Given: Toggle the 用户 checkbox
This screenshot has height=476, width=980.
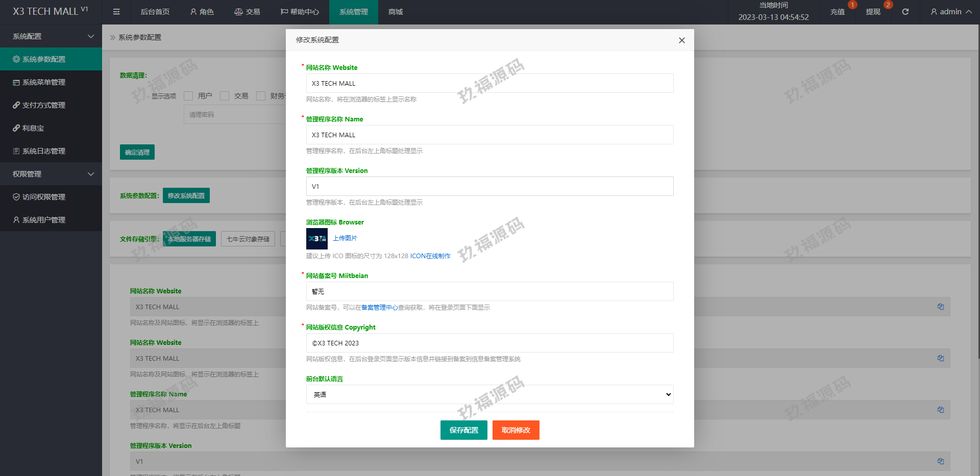Looking at the screenshot, I should 188,96.
